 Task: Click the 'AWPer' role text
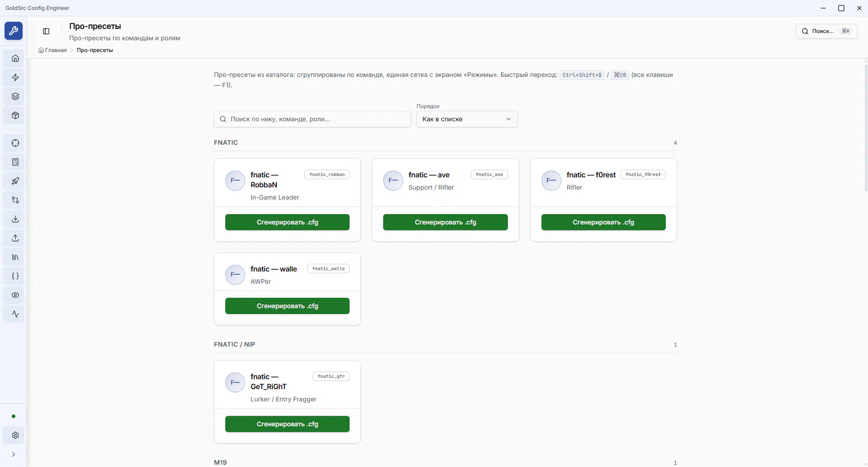[x=261, y=281]
